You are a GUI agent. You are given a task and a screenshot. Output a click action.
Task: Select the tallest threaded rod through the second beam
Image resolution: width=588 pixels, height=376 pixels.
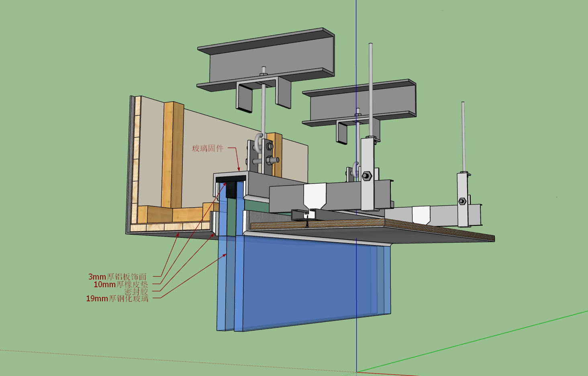coord(371,90)
